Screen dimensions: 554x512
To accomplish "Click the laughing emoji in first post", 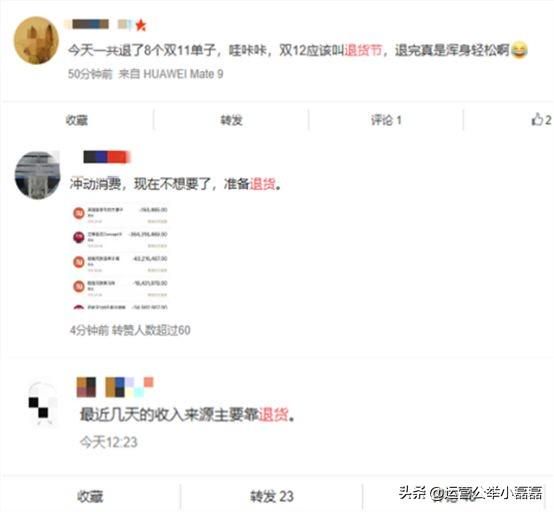I will tap(519, 50).
